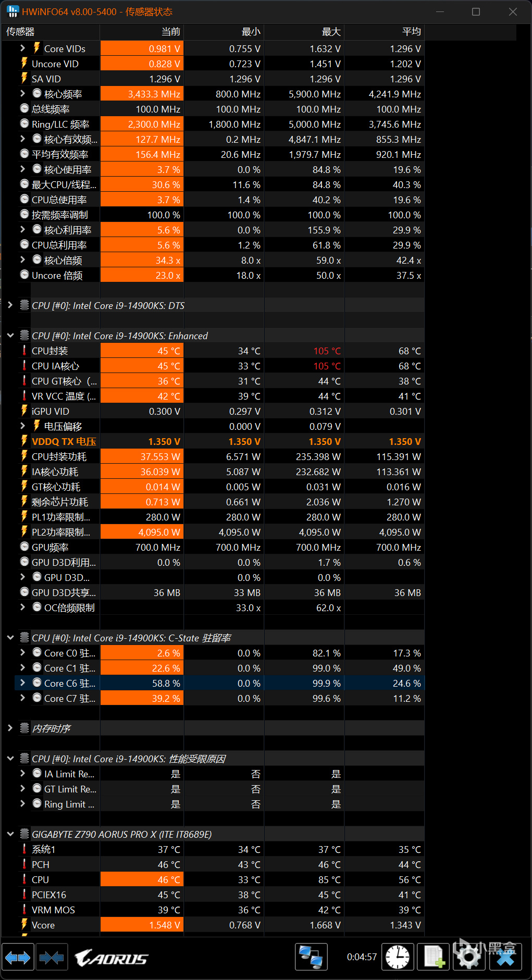Collapse the CPU Enhanced sensor group

10,336
